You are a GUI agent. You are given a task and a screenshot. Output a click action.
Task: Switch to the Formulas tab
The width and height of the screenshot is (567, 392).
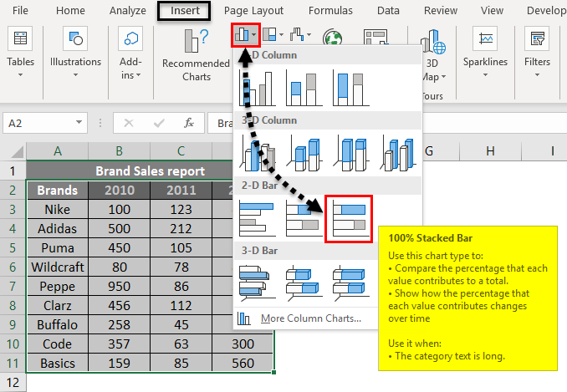(330, 11)
